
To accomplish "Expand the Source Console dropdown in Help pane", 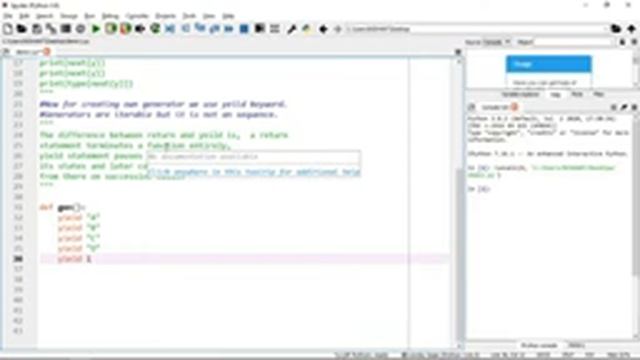I will tap(496, 42).
